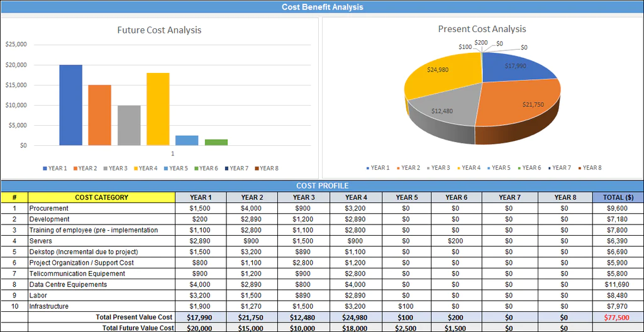
Task: Click the gray $12,480 pie slice
Action: click(x=440, y=113)
